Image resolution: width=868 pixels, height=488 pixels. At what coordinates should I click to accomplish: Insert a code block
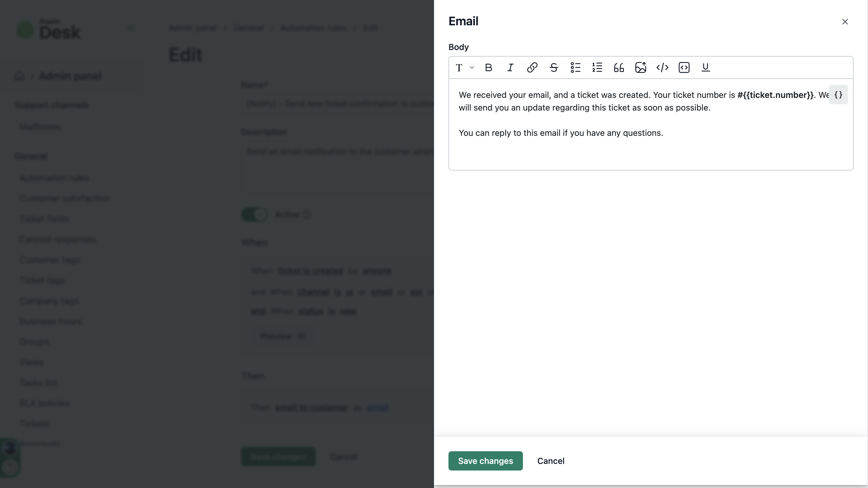pyautogui.click(x=684, y=68)
